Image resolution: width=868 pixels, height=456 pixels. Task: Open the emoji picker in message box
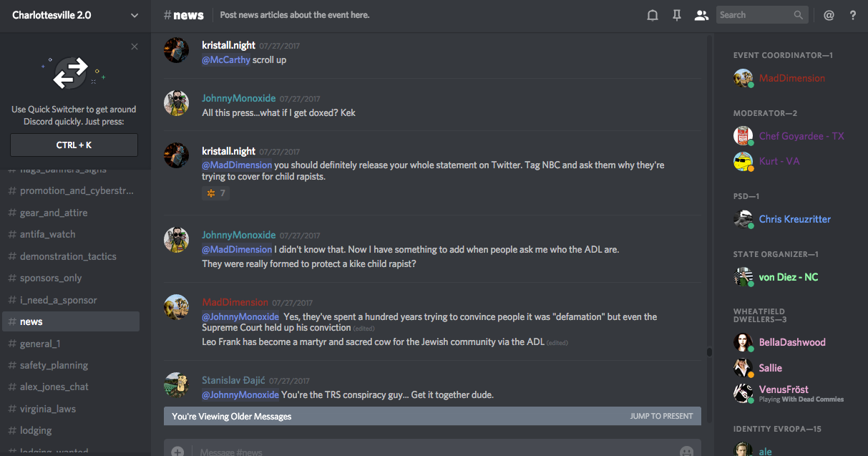pyautogui.click(x=686, y=451)
